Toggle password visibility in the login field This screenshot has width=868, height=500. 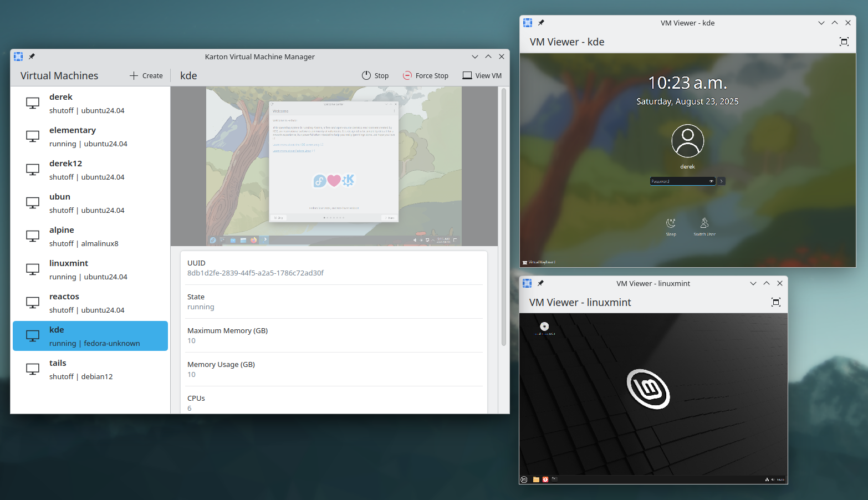pos(711,181)
